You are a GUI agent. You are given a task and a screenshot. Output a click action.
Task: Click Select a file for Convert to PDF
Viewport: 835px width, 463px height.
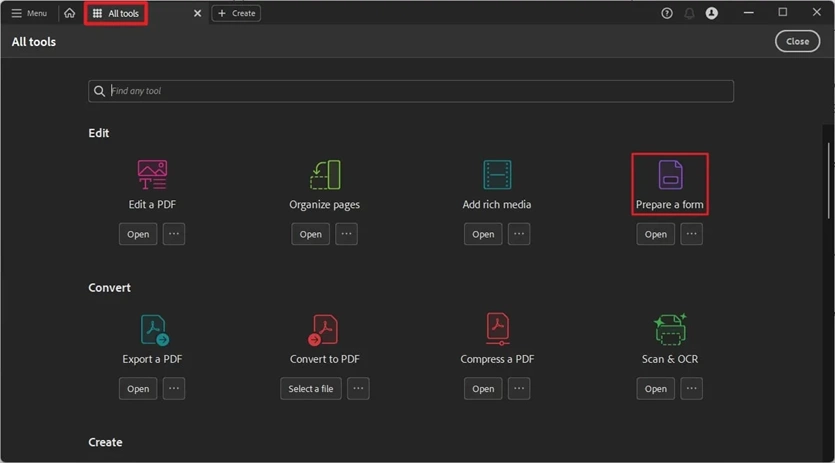click(x=311, y=388)
